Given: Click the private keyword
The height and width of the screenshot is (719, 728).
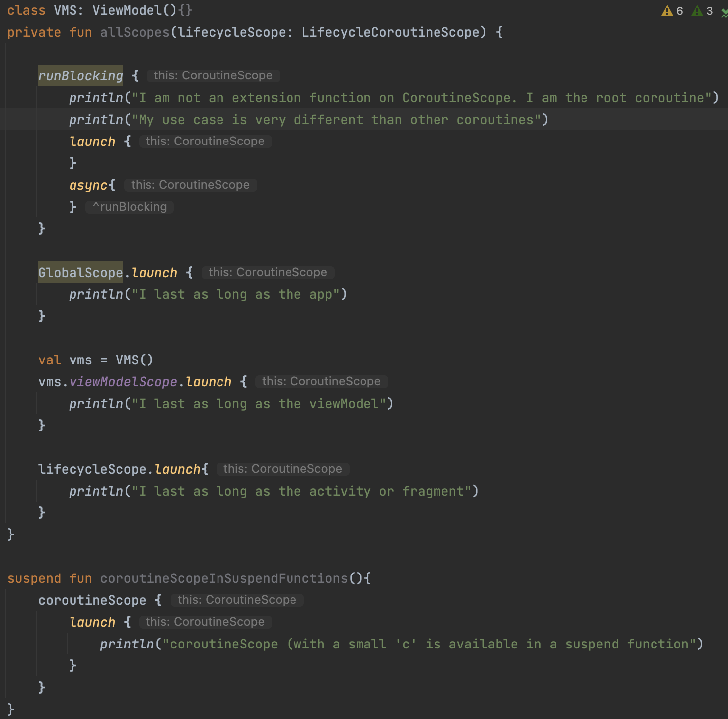Looking at the screenshot, I should pos(34,32).
